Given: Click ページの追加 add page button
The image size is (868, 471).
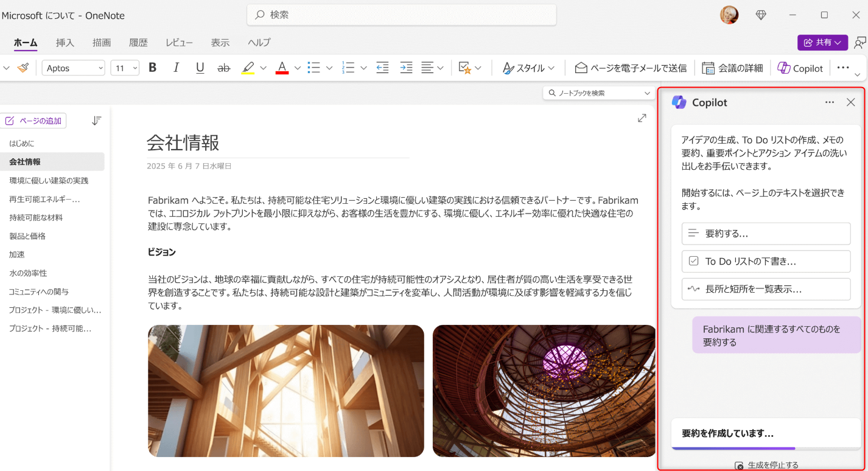Looking at the screenshot, I should 34,120.
